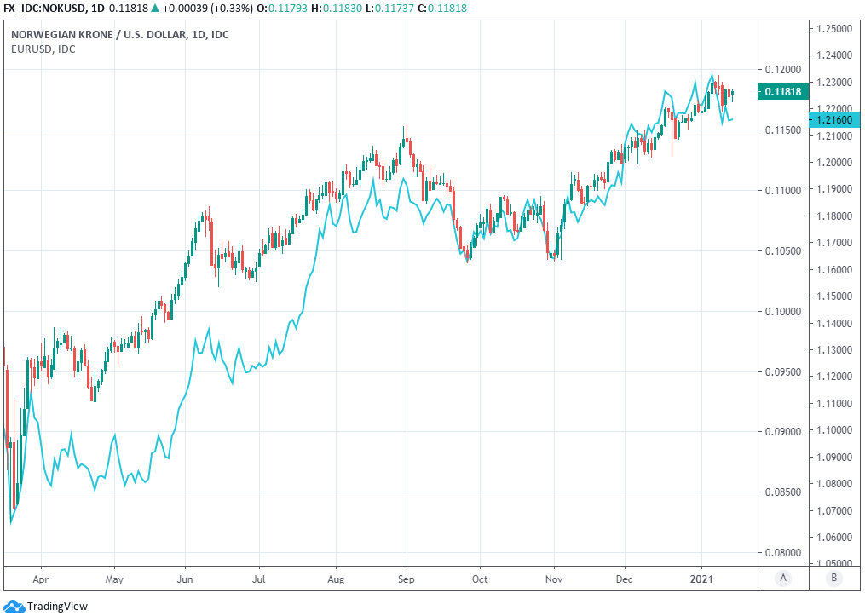
Task: Click the 0.08000 level on price scale
Action: (x=781, y=553)
